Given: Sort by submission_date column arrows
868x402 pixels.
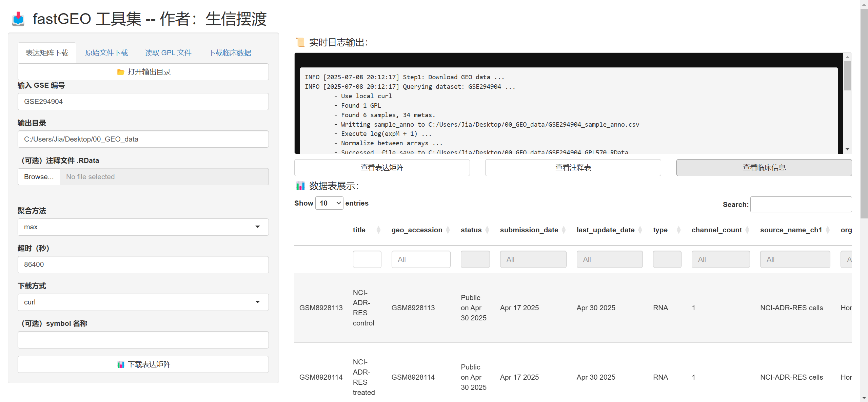Looking at the screenshot, I should [x=564, y=230].
